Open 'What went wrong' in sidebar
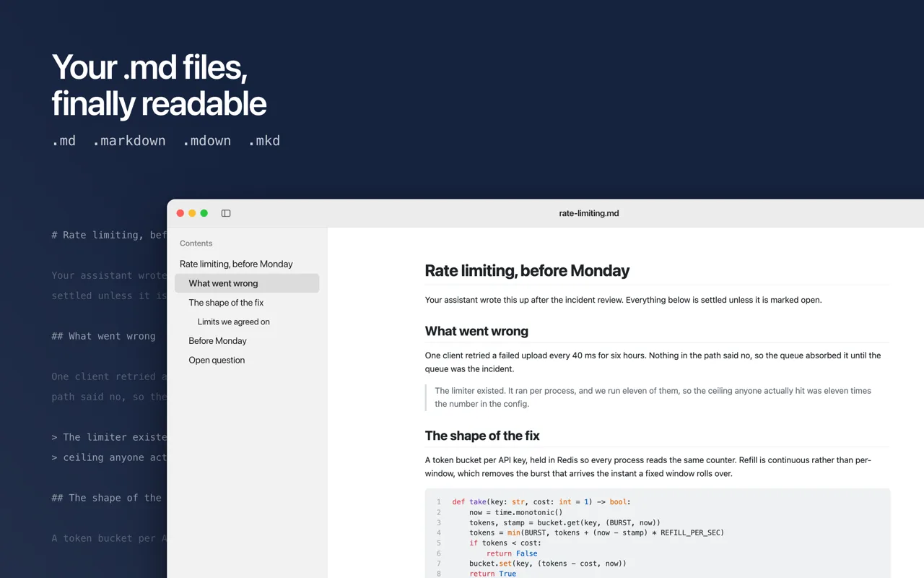The width and height of the screenshot is (924, 578). pyautogui.click(x=247, y=283)
